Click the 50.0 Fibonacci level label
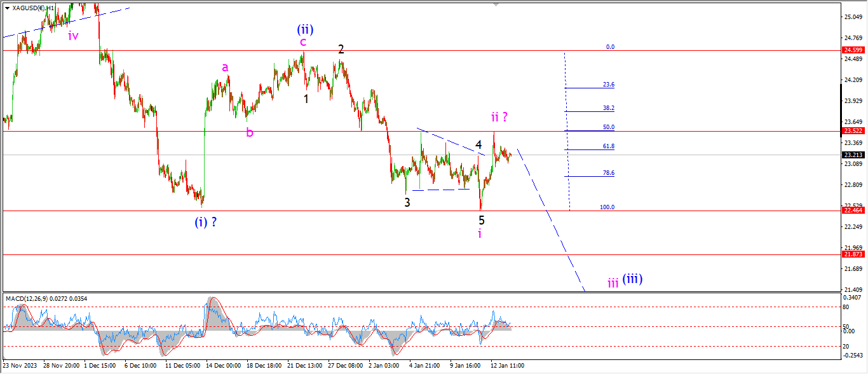This screenshot has width=868, height=374. point(609,127)
